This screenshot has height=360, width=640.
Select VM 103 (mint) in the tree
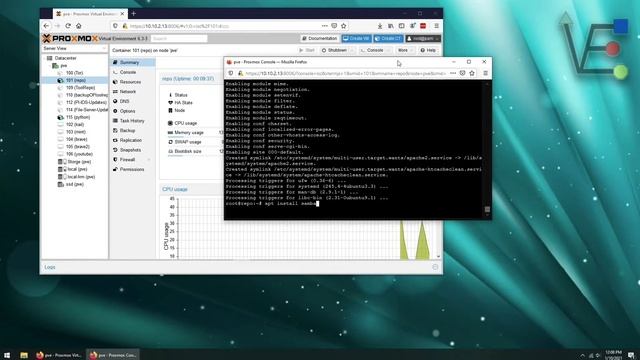tap(76, 132)
